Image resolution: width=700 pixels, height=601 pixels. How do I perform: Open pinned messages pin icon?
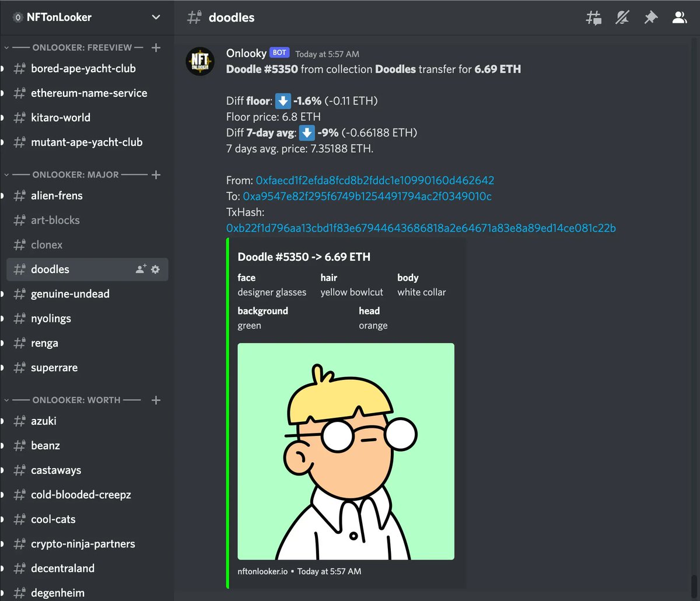tap(650, 18)
